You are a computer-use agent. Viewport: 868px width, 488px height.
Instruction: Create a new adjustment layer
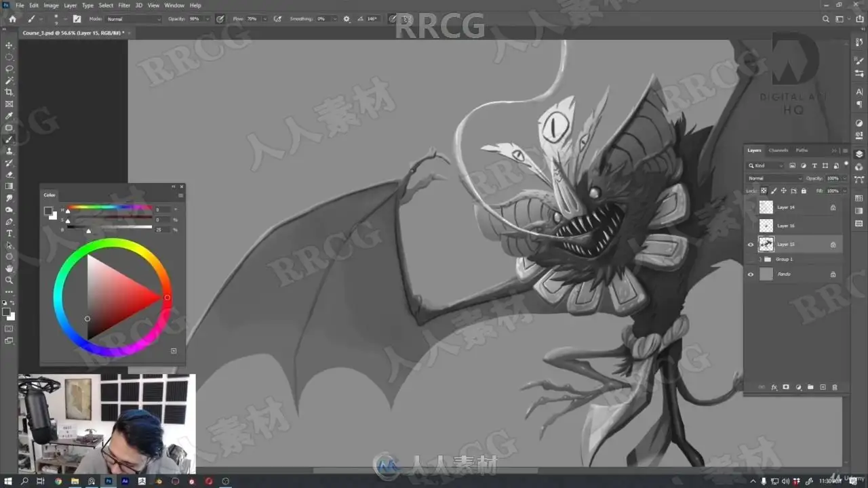click(798, 387)
